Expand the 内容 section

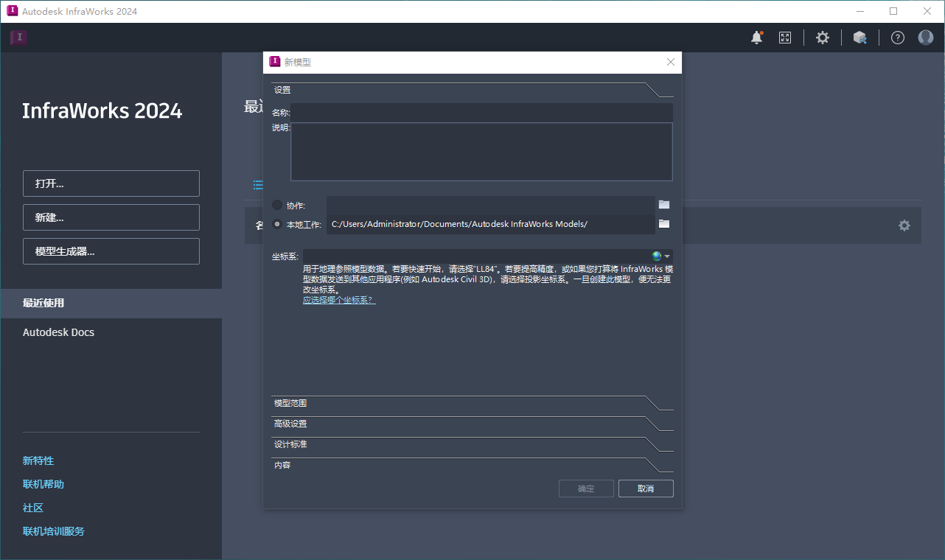(472, 465)
